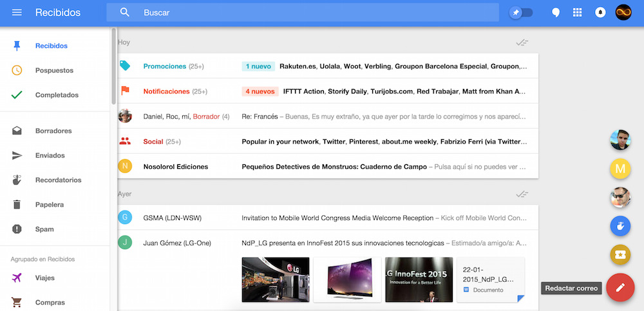Open the account profile avatar

tap(623, 12)
